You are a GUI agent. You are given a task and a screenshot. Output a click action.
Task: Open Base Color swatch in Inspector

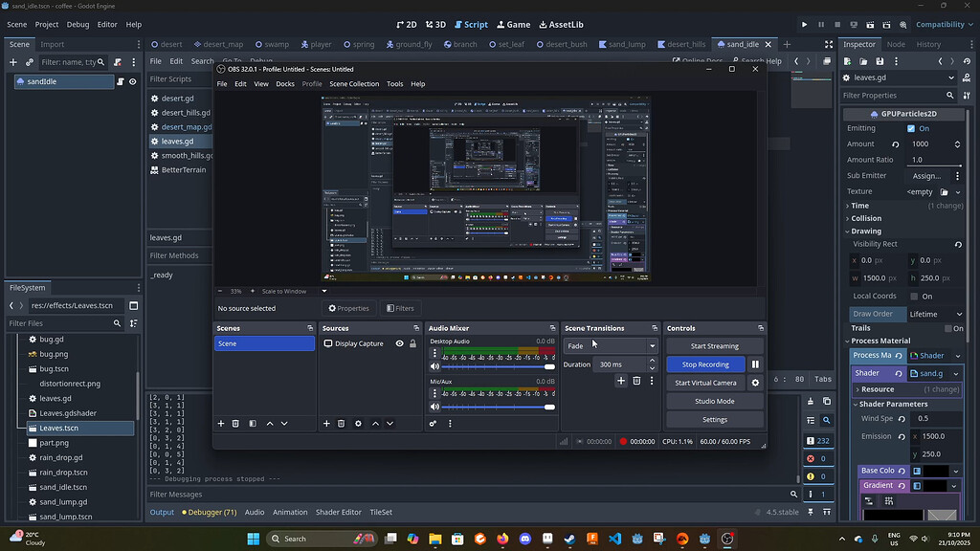936,471
